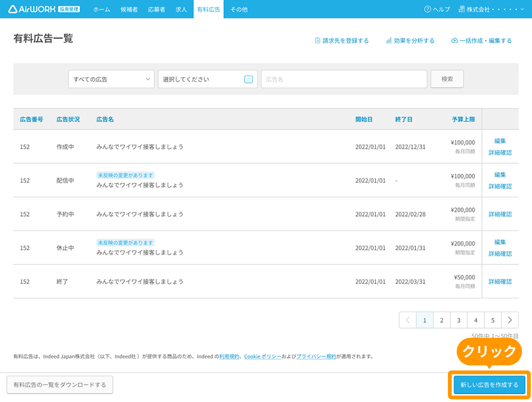The image size is (532, 402).
Task: Click end date 2022/02/28
Action: [410, 214]
